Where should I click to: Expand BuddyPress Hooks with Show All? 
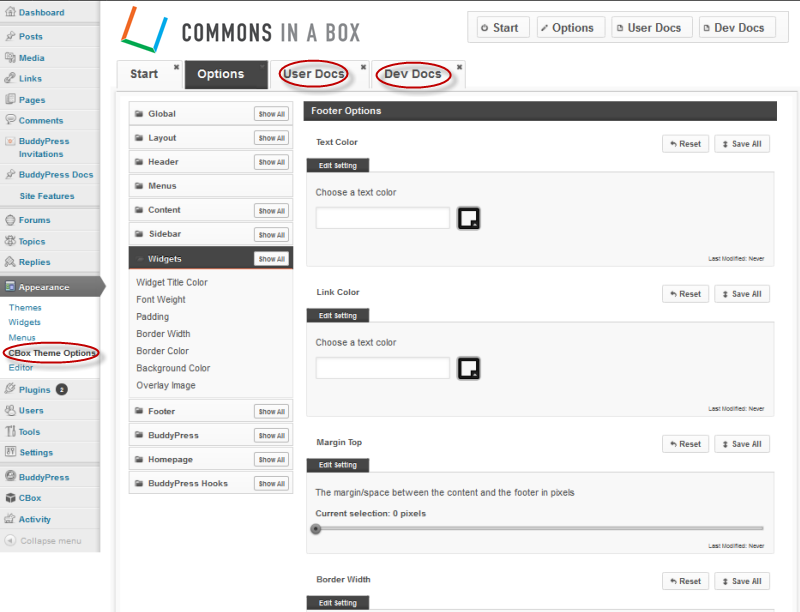[x=271, y=483]
